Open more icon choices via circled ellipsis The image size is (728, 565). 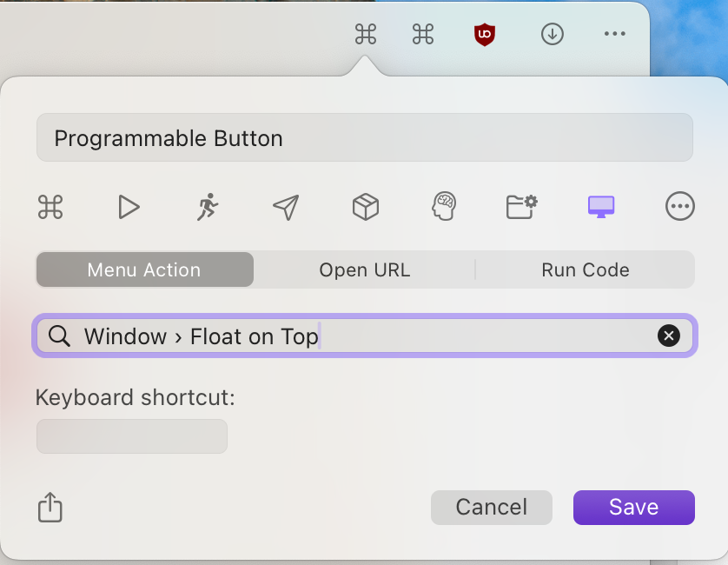679,207
